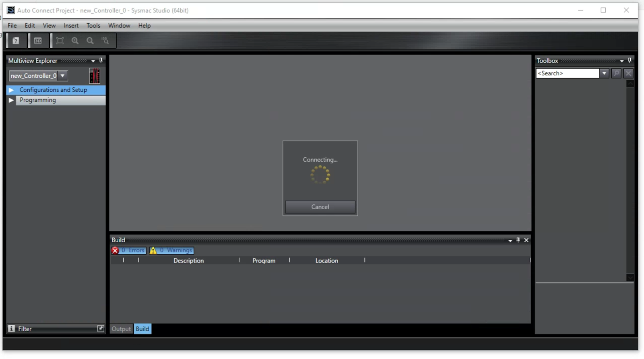Viewport: 644px width, 359px height.
Task: Click Toolbox scrollbar down arrow
Action: [x=630, y=278]
